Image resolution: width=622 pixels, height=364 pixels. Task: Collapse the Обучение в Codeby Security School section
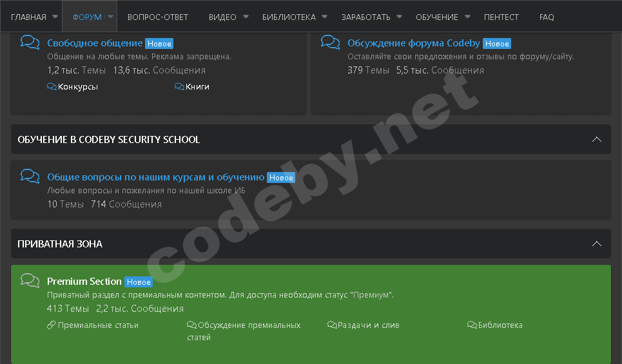pyautogui.click(x=597, y=139)
